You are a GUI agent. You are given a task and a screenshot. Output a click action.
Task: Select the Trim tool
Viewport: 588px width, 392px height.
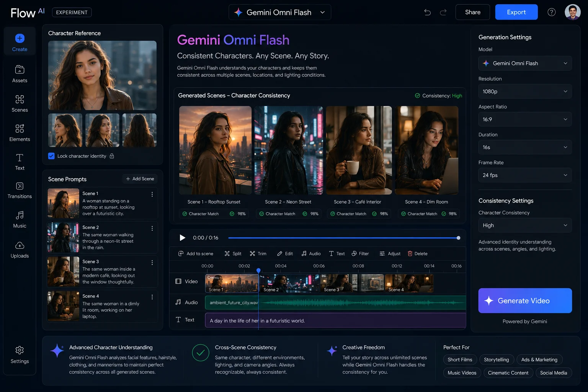[258, 253]
